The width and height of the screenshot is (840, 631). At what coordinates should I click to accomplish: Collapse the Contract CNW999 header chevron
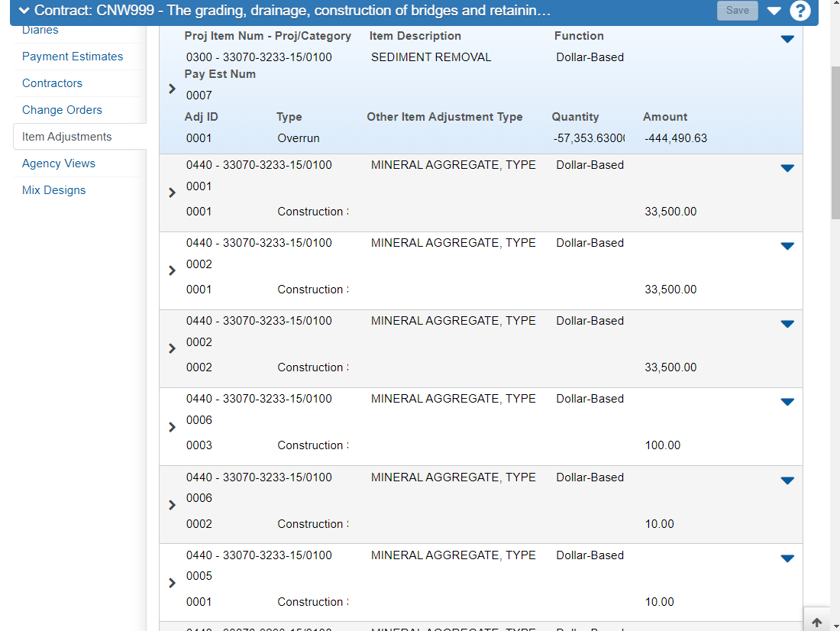pos(24,10)
